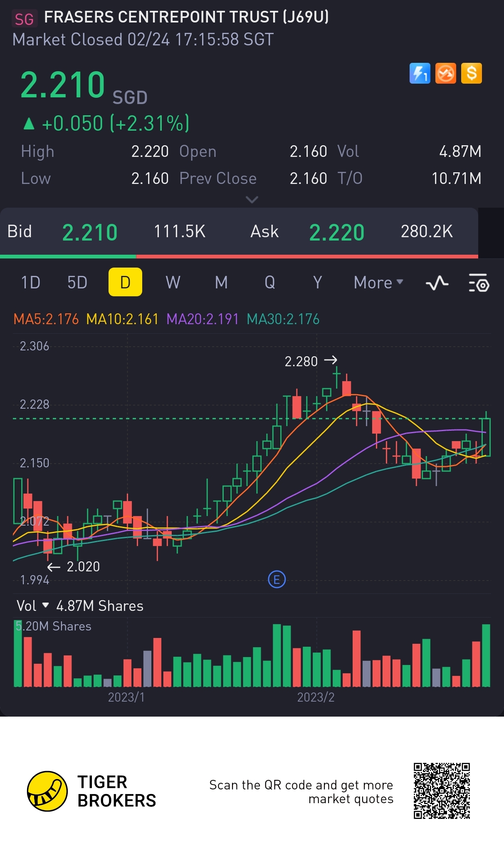
Task: Switch to 5D chart tab
Action: coord(77,283)
